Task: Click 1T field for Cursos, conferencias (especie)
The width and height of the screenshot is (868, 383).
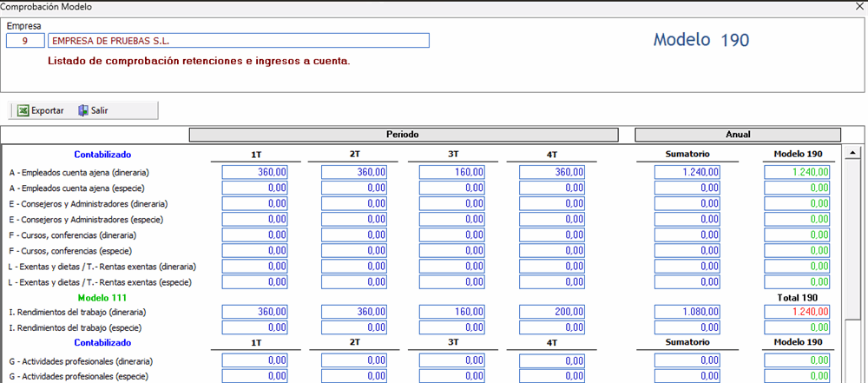Action: click(255, 251)
